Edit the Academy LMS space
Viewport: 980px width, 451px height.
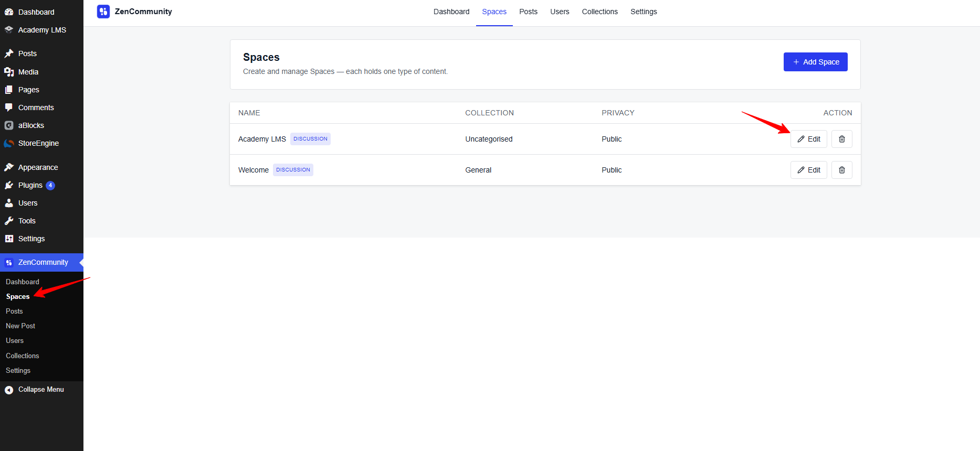tap(808, 139)
